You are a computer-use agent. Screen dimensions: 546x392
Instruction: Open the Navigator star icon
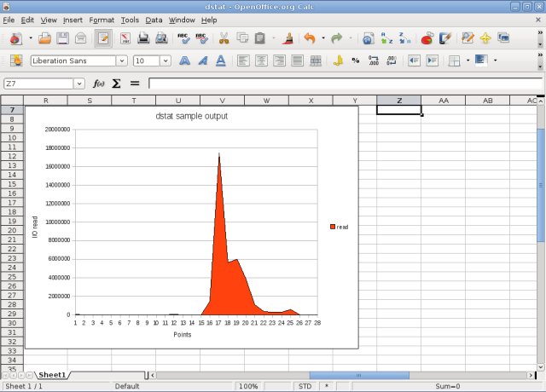tap(485, 37)
